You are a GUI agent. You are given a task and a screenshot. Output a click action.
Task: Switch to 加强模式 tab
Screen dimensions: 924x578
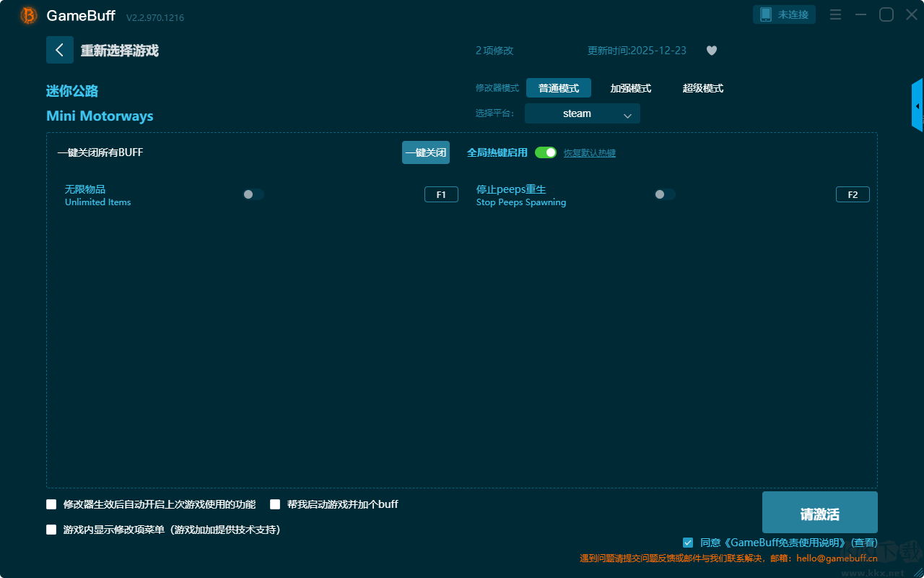(630, 88)
